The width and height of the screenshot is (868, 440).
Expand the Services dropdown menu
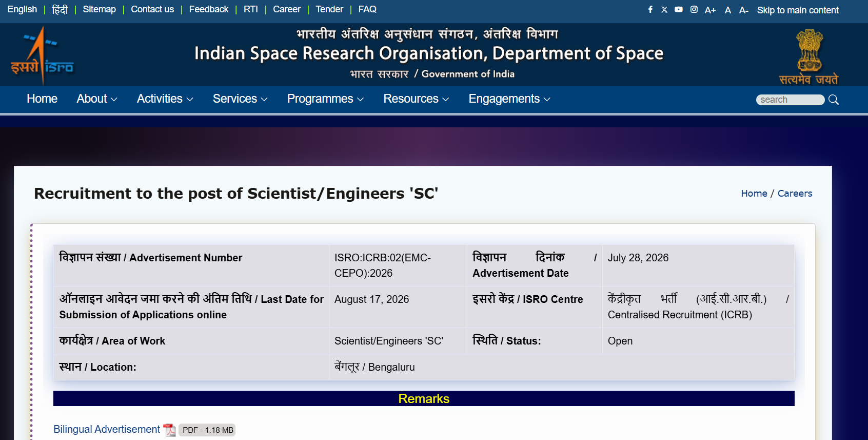coord(240,99)
